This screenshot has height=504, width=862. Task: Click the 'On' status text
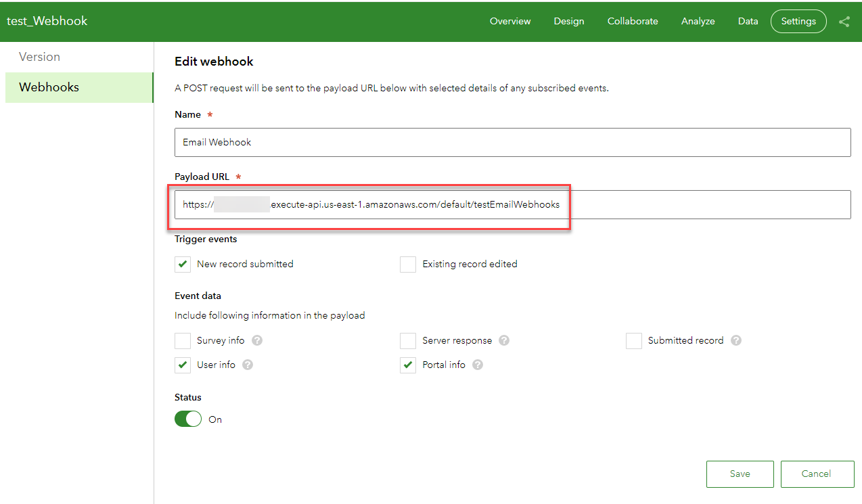click(x=215, y=419)
